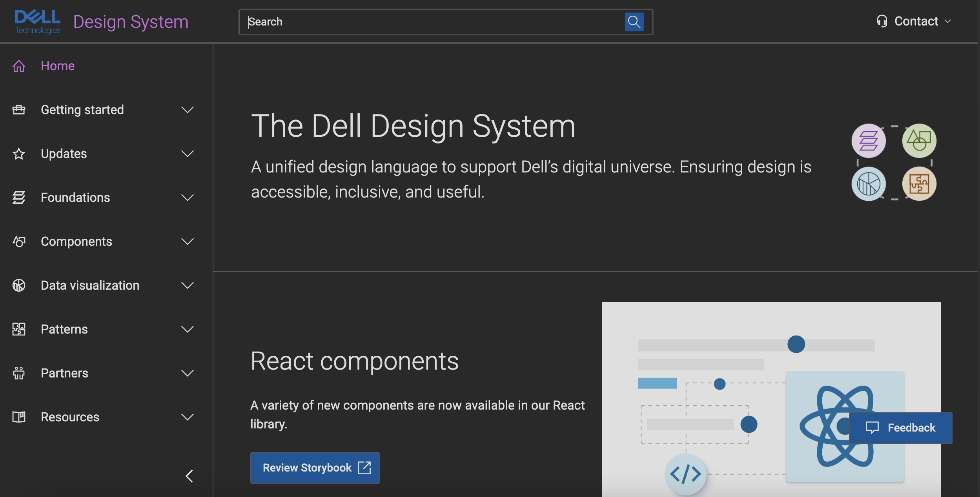Click the magnifier search button
This screenshot has width=980, height=497.
(x=634, y=22)
